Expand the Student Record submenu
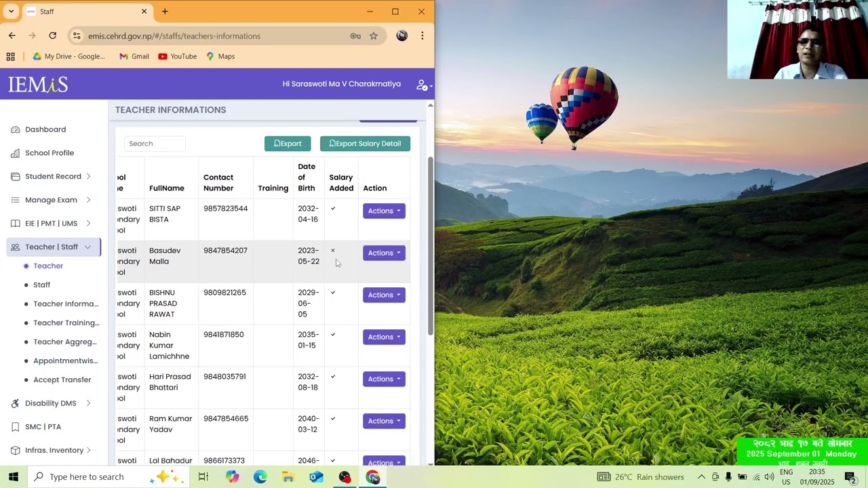The width and height of the screenshot is (868, 488). pos(88,176)
